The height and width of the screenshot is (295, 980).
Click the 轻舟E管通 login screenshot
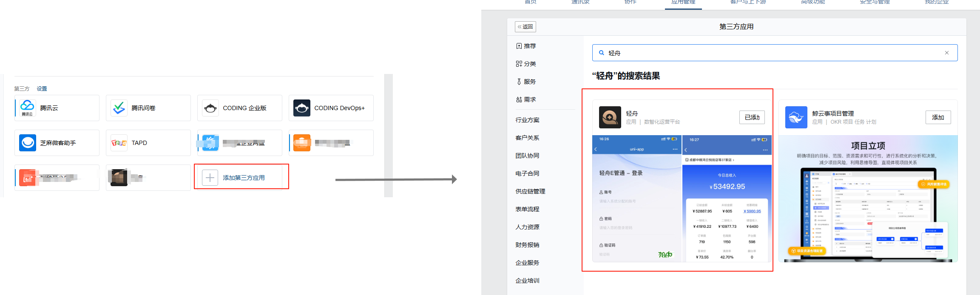637,199
